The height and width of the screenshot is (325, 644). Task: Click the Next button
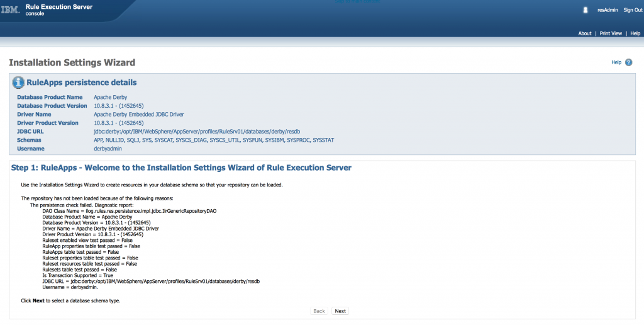coord(340,311)
